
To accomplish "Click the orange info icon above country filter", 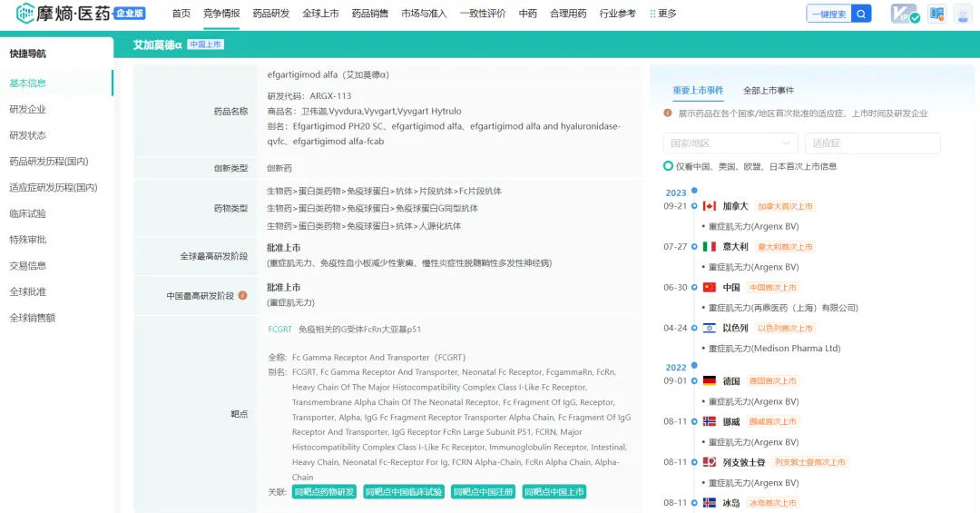I will click(668, 113).
